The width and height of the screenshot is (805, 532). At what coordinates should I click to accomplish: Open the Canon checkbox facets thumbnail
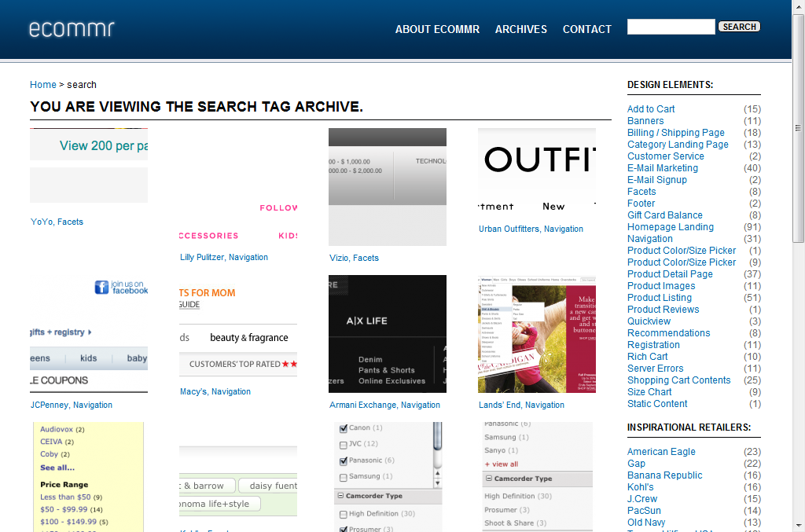(388, 477)
